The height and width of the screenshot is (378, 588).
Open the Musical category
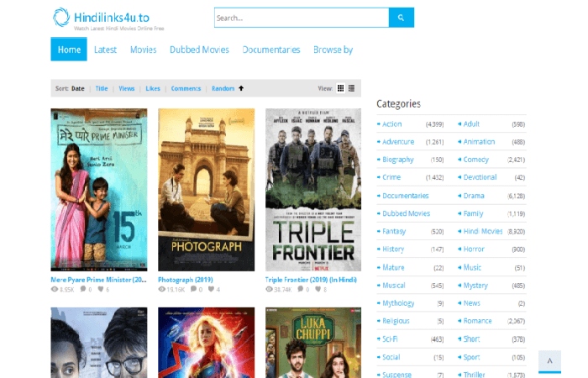[394, 286]
